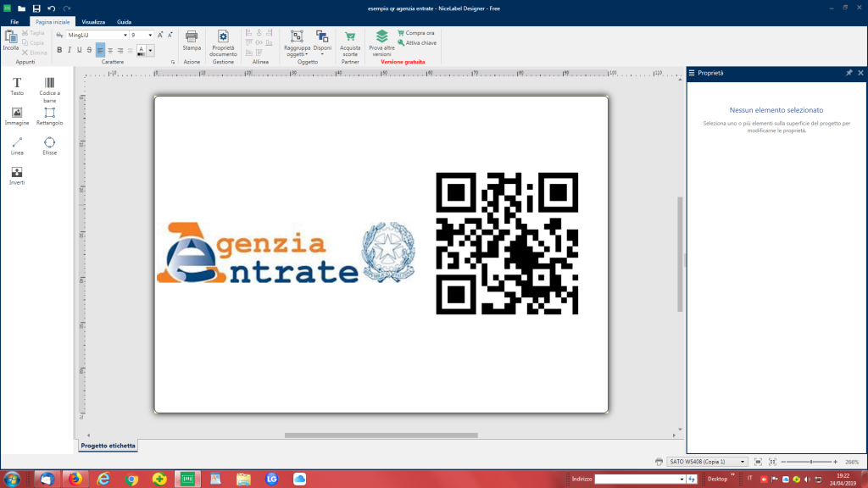Click the printer icon in status bar
The image size is (868, 488).
(659, 462)
